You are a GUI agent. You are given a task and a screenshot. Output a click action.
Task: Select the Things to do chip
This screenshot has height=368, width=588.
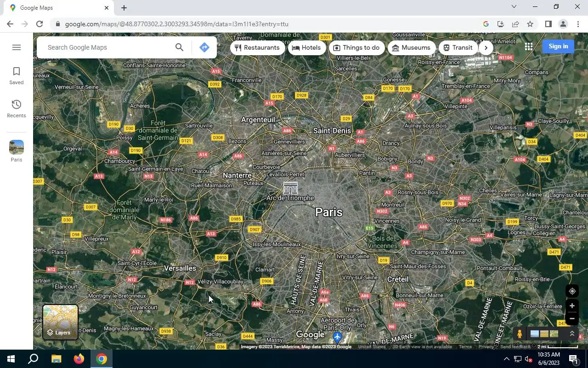coord(356,47)
